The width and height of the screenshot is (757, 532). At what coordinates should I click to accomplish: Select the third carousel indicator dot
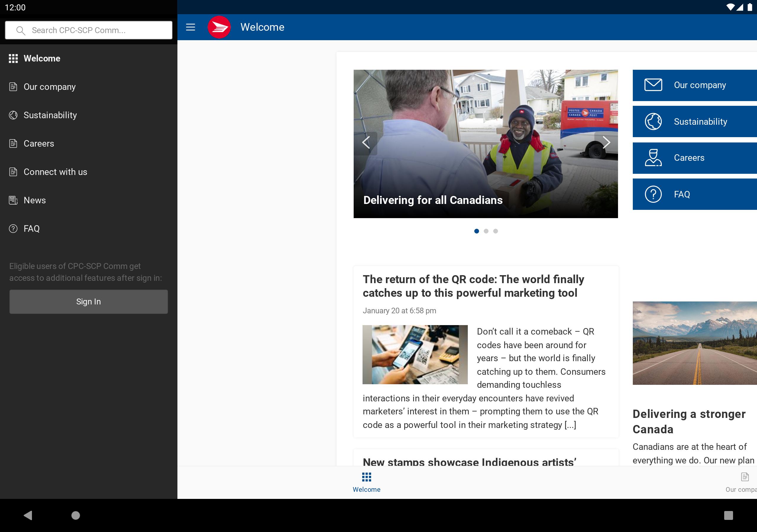tap(496, 231)
